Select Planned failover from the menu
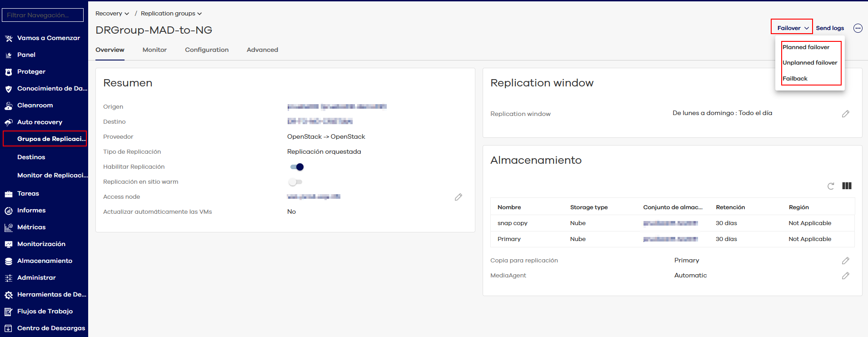The width and height of the screenshot is (868, 337). pos(806,47)
